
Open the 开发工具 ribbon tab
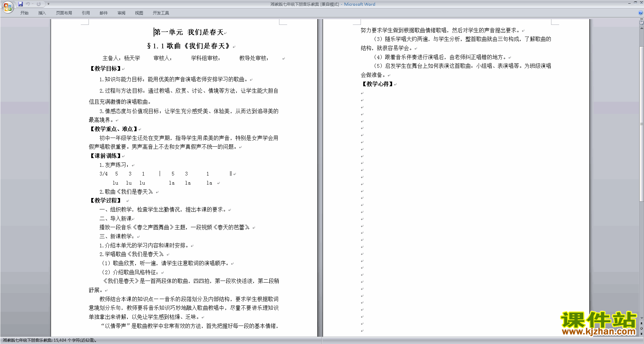click(x=161, y=13)
